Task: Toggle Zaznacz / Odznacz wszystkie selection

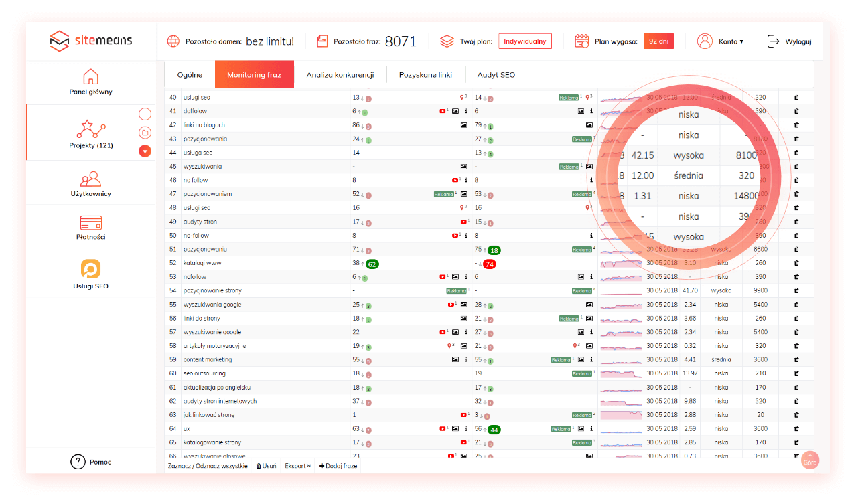Action: (x=208, y=466)
